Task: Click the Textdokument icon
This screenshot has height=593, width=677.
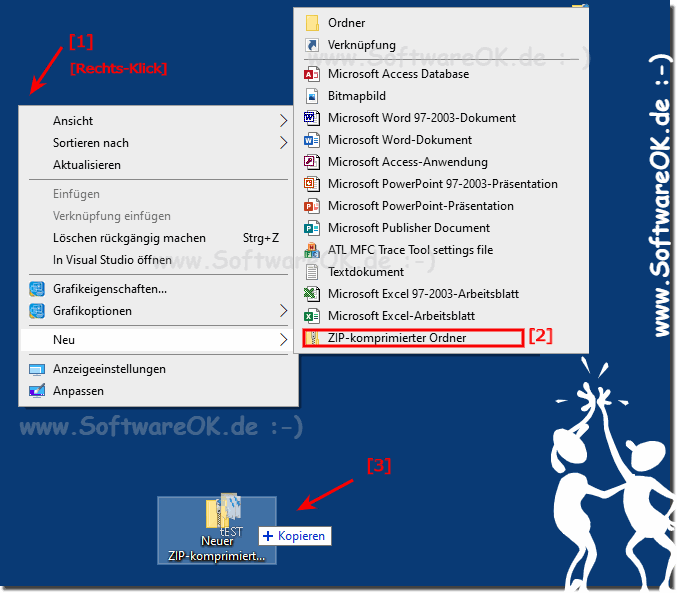Action: tap(312, 272)
